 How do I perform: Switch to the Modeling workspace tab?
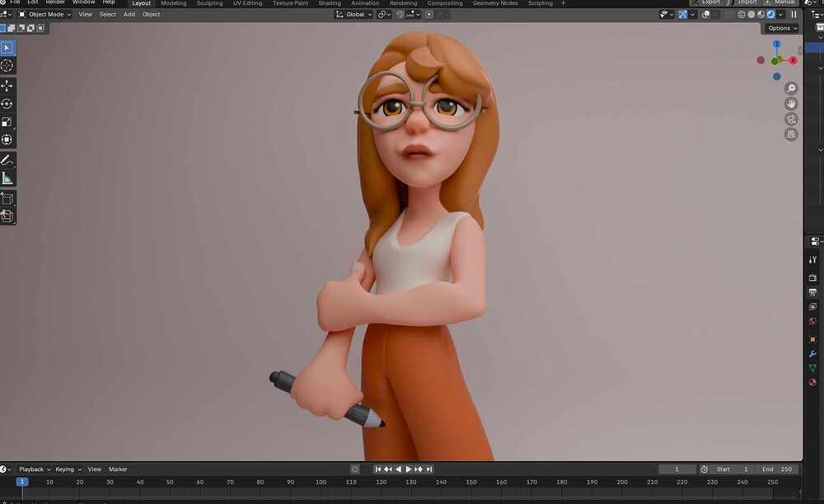coord(173,3)
